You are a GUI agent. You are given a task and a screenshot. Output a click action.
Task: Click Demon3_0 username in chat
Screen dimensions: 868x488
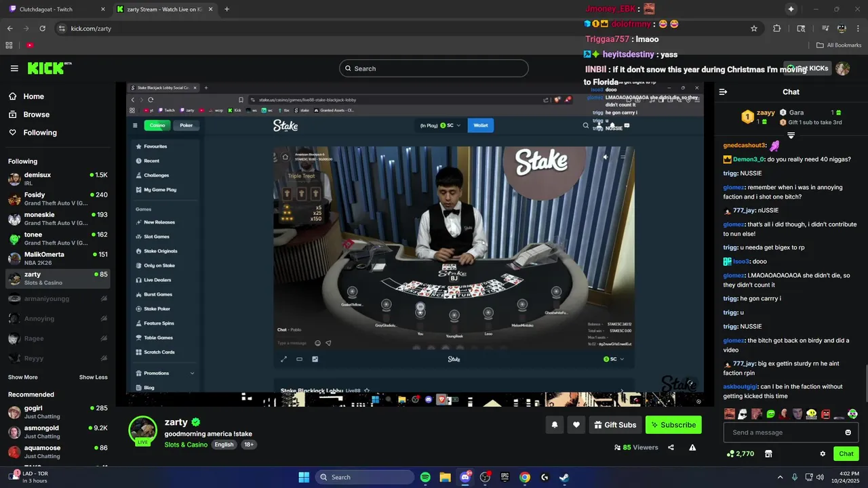point(749,159)
